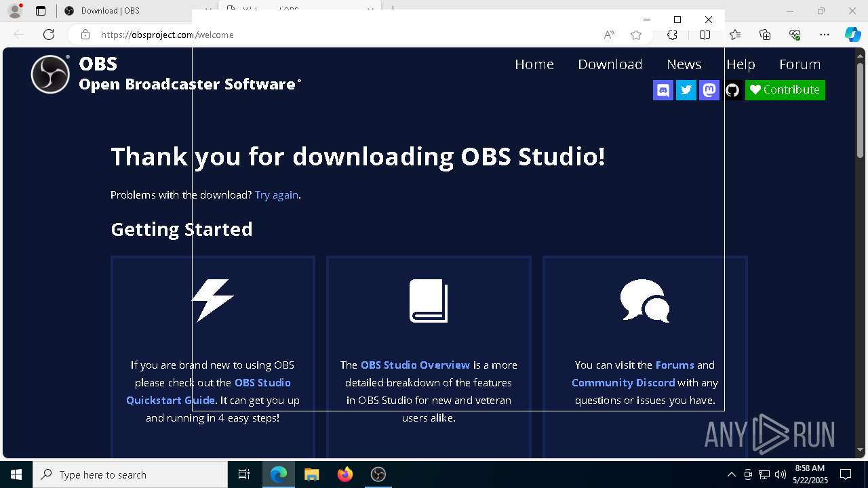Open the Community Discord link
The width and height of the screenshot is (868, 488).
tap(623, 383)
